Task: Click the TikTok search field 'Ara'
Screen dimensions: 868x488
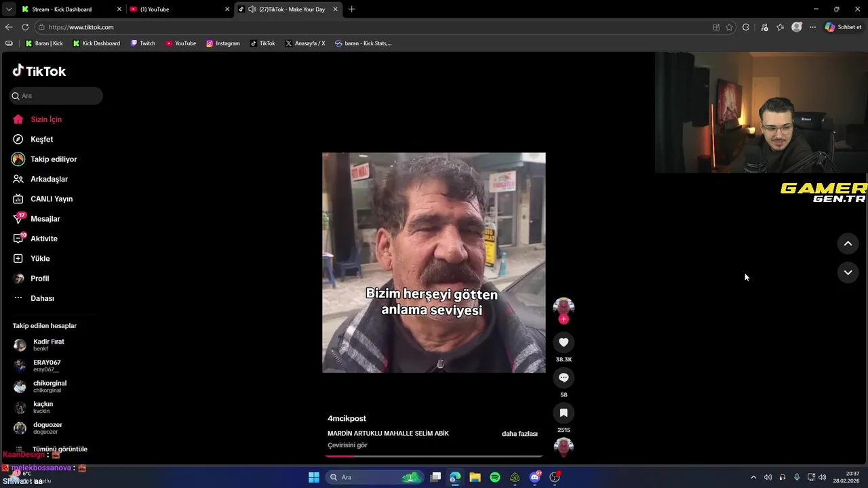Action: (56, 96)
